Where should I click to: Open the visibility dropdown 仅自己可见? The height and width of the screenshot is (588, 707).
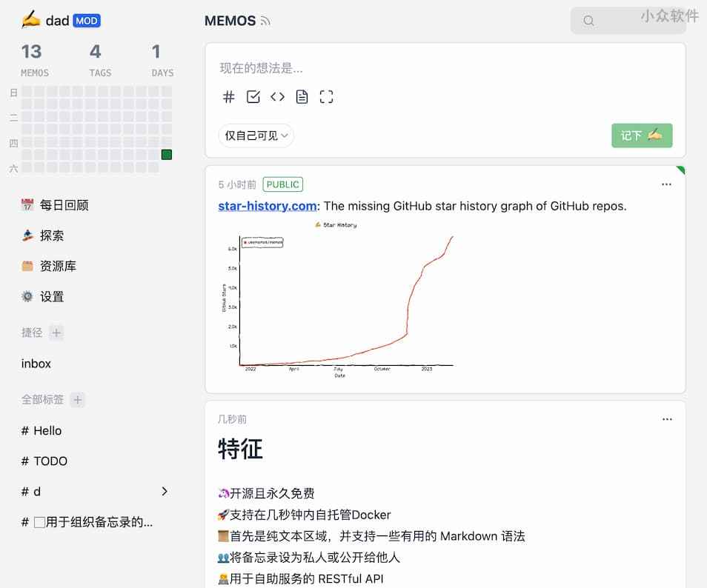pos(256,136)
